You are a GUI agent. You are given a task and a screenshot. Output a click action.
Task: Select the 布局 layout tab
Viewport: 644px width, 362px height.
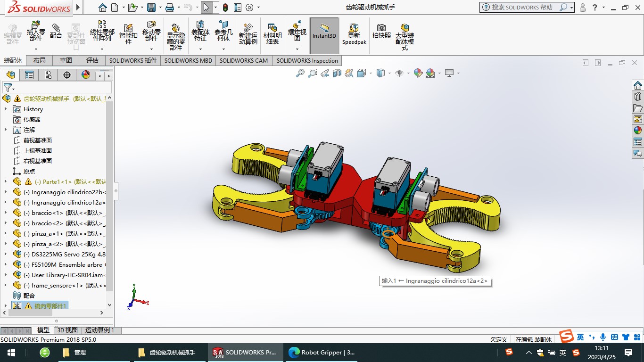pyautogui.click(x=40, y=60)
